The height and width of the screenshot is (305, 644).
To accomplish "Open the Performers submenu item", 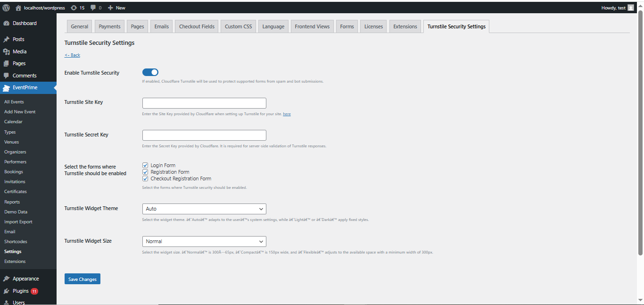I will click(x=15, y=162).
